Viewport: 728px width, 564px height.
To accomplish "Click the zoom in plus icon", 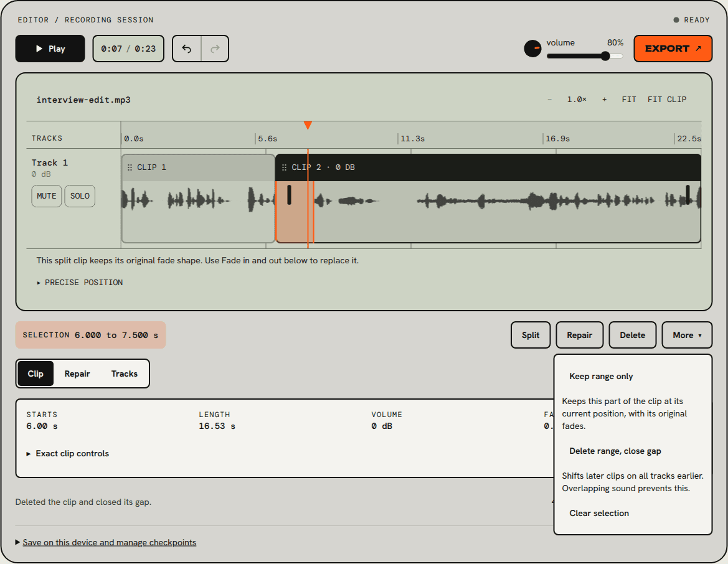I will 604,100.
